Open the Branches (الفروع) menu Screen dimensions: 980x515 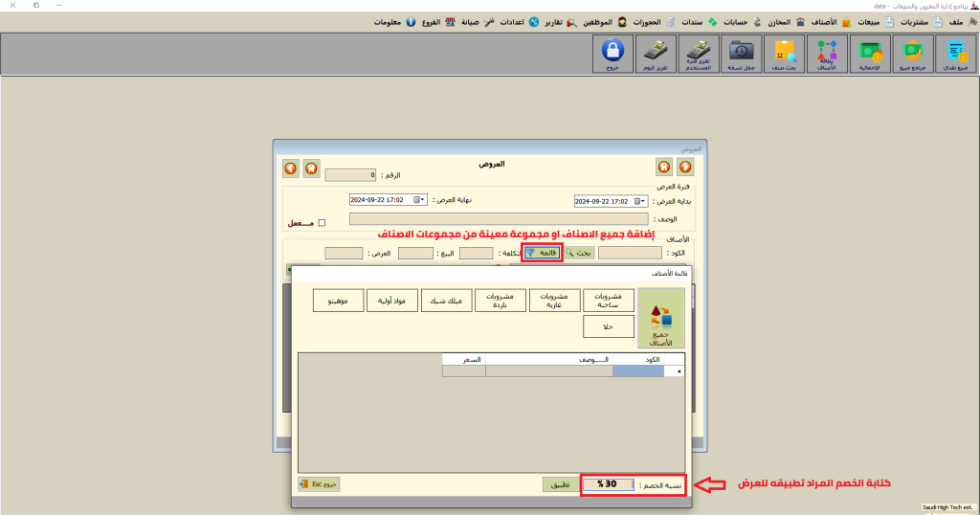pyautogui.click(x=431, y=22)
